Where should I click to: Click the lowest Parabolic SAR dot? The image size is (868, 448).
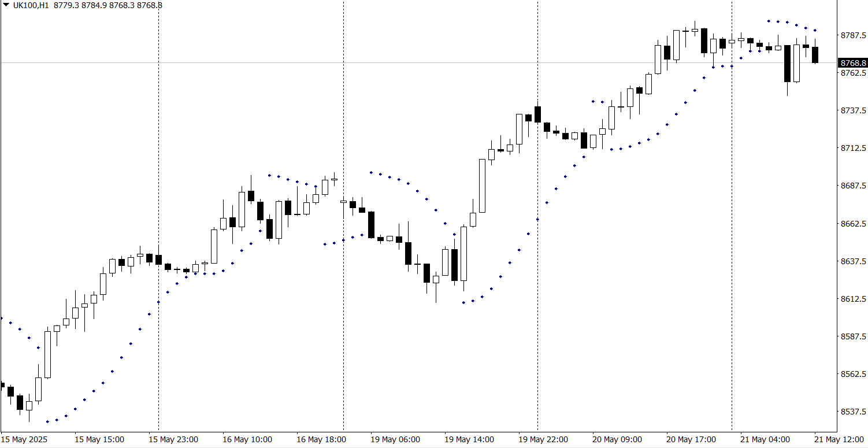tap(47, 421)
